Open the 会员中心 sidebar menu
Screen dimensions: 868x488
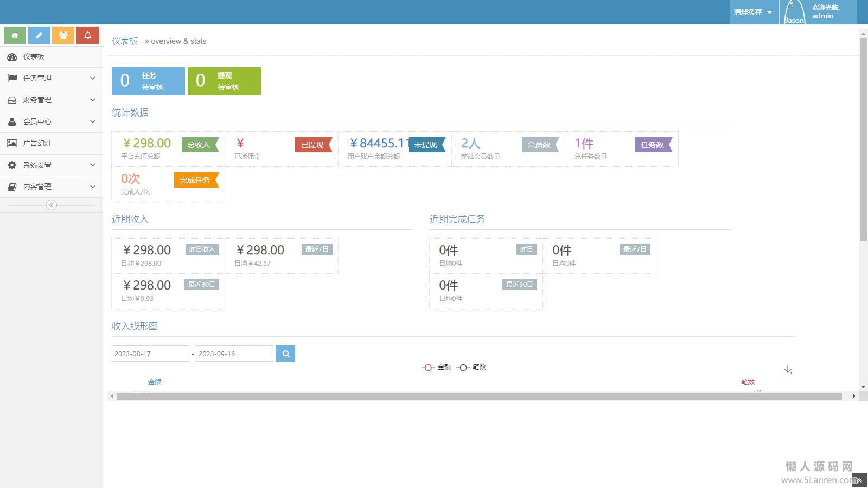(51, 121)
